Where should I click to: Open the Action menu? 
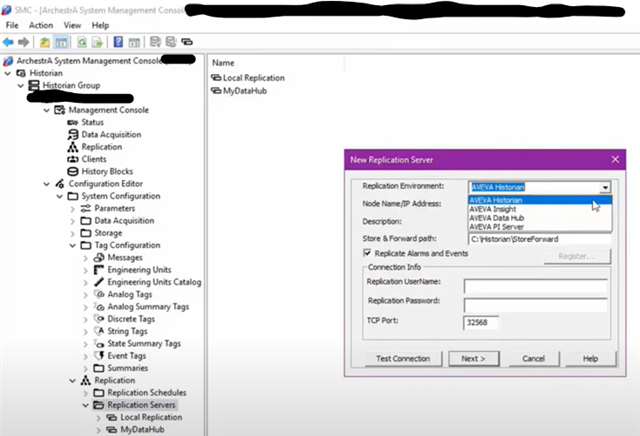pos(41,25)
